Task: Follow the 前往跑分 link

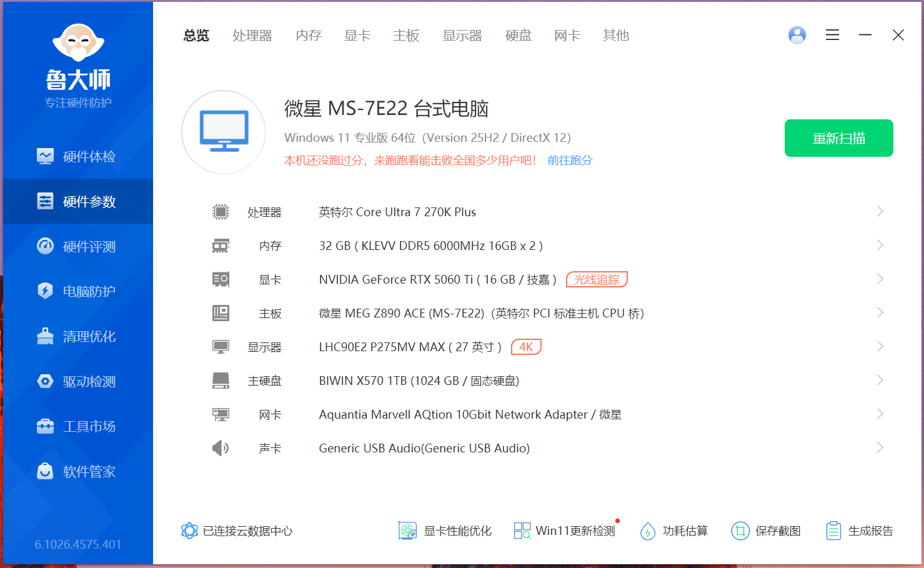Action: [x=570, y=161]
